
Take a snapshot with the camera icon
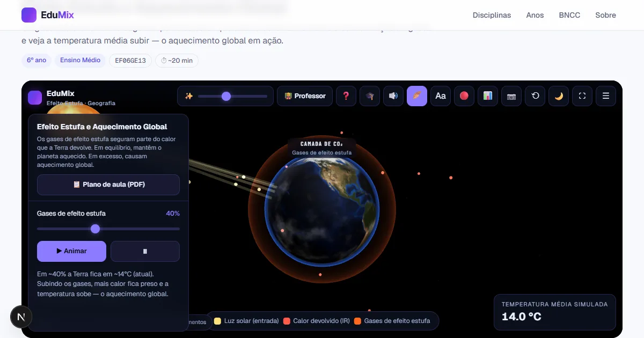[511, 96]
